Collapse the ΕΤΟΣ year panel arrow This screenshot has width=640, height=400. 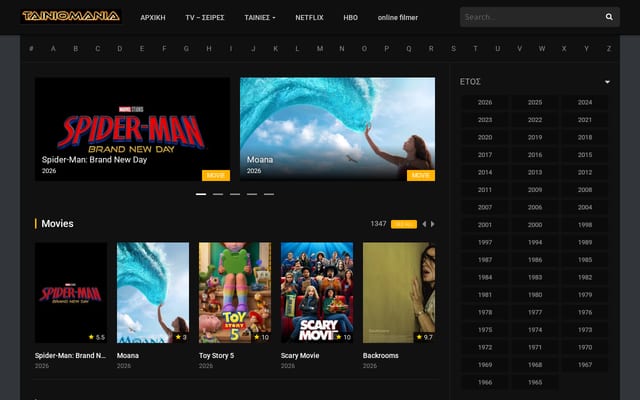(607, 82)
